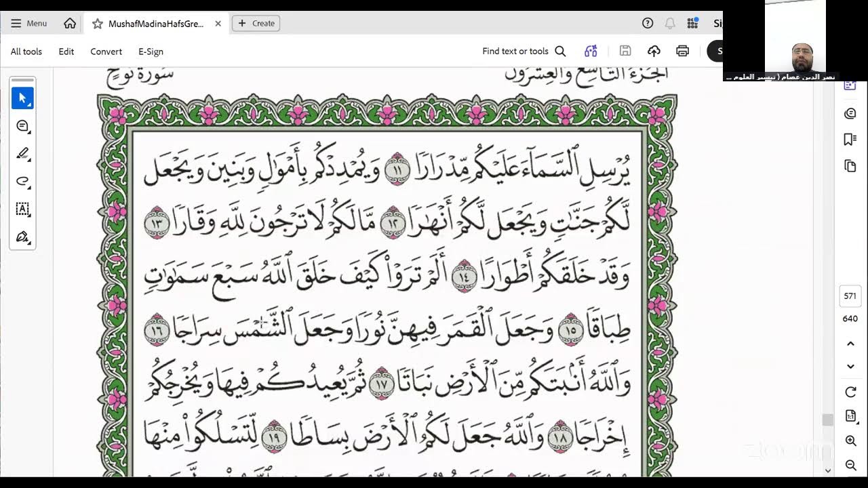Image resolution: width=868 pixels, height=488 pixels.
Task: Open the All tools menu
Action: (26, 52)
